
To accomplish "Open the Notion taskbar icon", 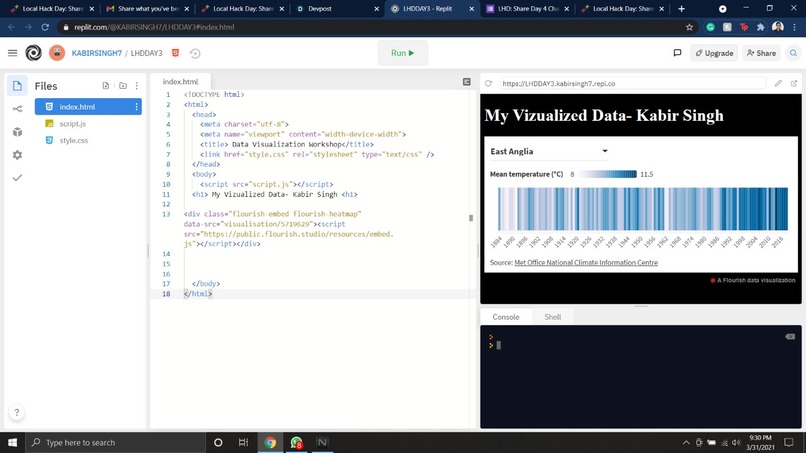I will (322, 442).
